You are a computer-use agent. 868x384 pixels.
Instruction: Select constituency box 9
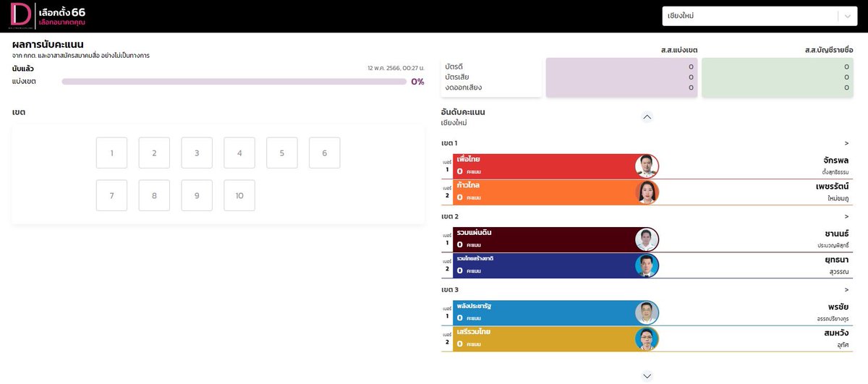pos(197,196)
